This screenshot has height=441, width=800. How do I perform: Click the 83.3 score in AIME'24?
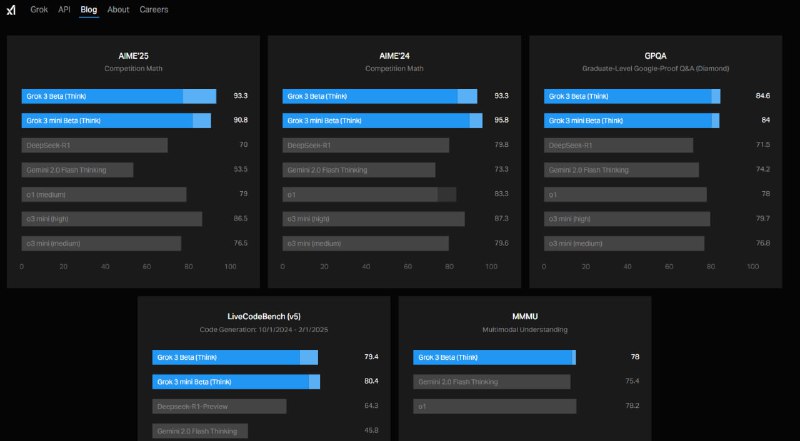[502, 194]
